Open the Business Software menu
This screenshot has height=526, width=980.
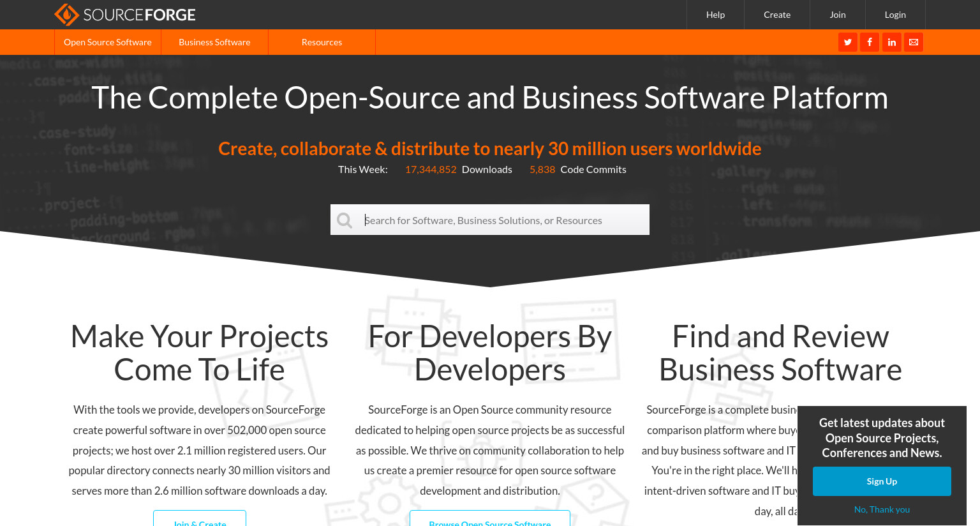(x=214, y=42)
